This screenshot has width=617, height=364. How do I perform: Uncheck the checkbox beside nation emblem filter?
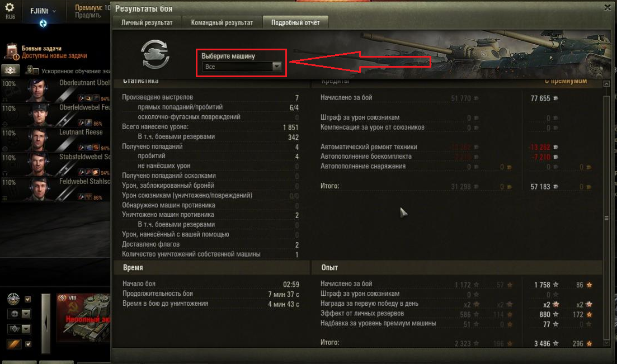tap(27, 300)
